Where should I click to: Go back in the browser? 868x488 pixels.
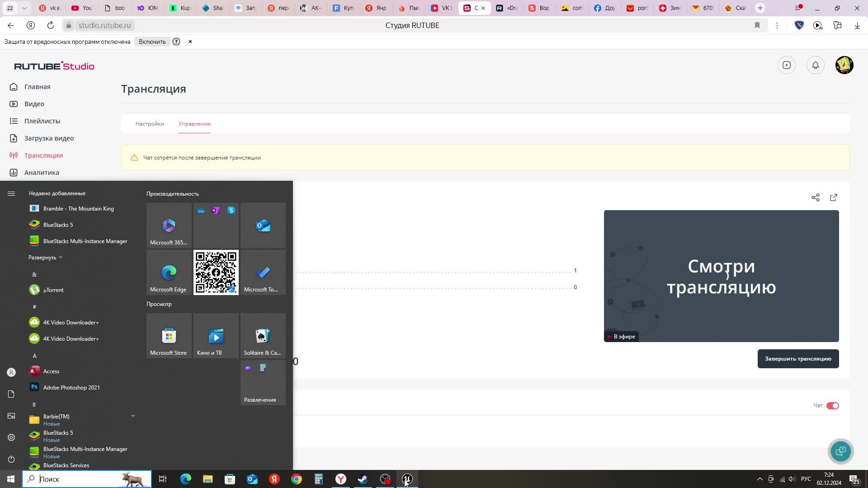[x=11, y=25]
